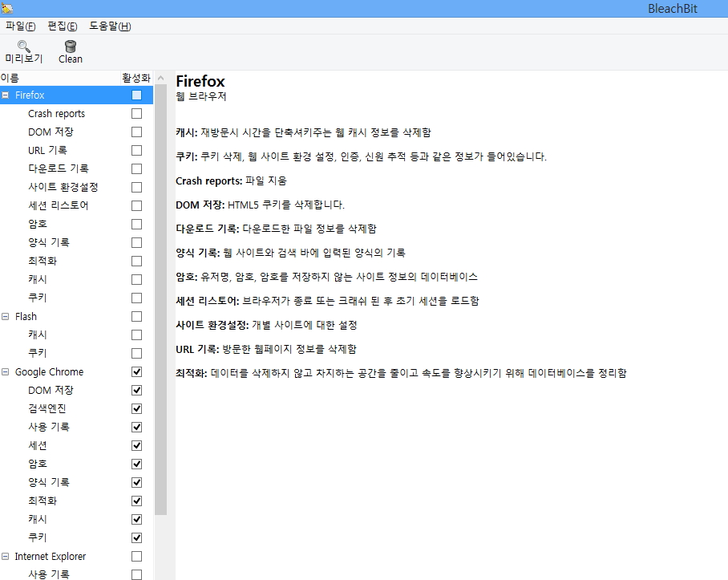Viewport: 728px width, 580px height.
Task: Check Firefox 쿠키 checkbox
Action: click(x=136, y=298)
